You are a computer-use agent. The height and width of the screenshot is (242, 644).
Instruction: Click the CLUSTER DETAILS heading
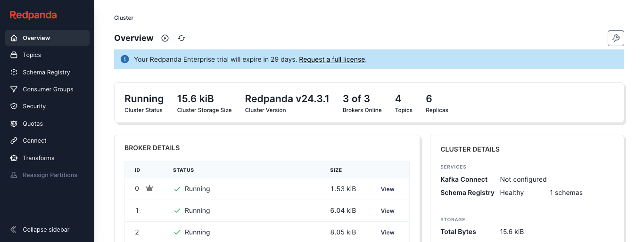(x=470, y=149)
